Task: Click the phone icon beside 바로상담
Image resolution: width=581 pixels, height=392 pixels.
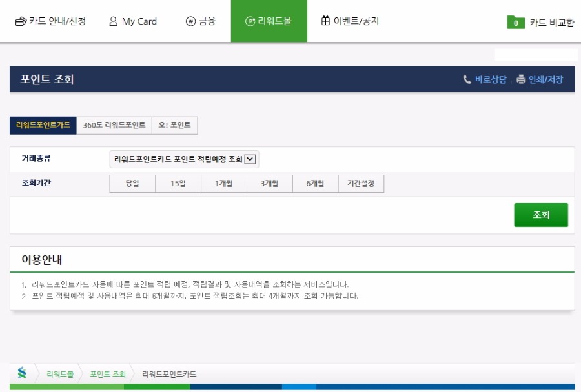Action: click(467, 79)
